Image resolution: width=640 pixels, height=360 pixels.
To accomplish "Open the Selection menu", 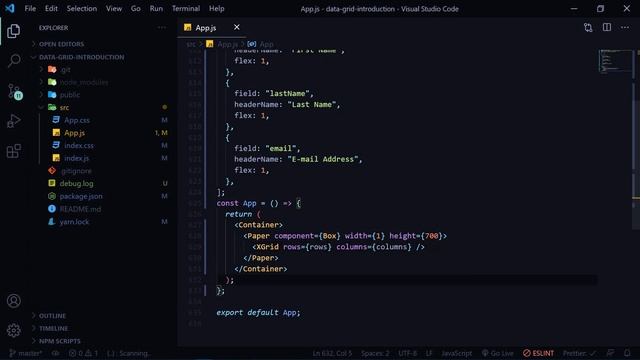I will point(82,8).
